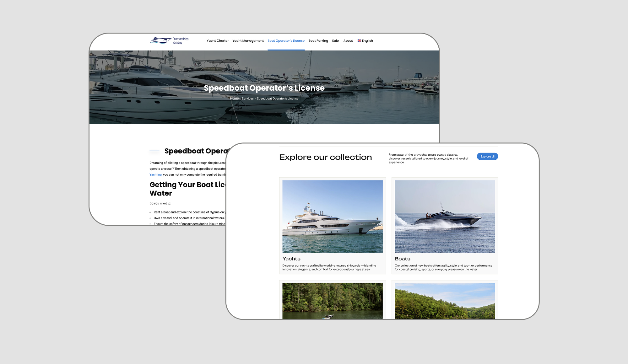Click the Speedboat Operator's License breadcrumb

277,99
